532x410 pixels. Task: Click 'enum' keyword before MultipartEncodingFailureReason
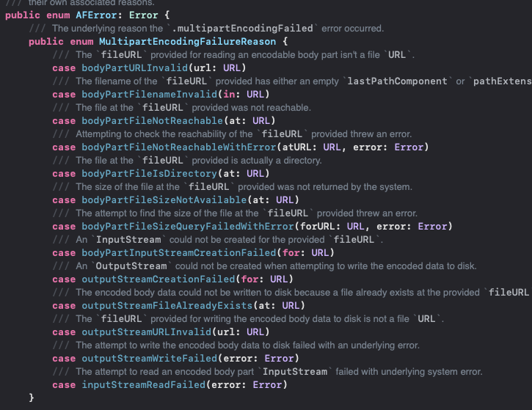pos(81,42)
